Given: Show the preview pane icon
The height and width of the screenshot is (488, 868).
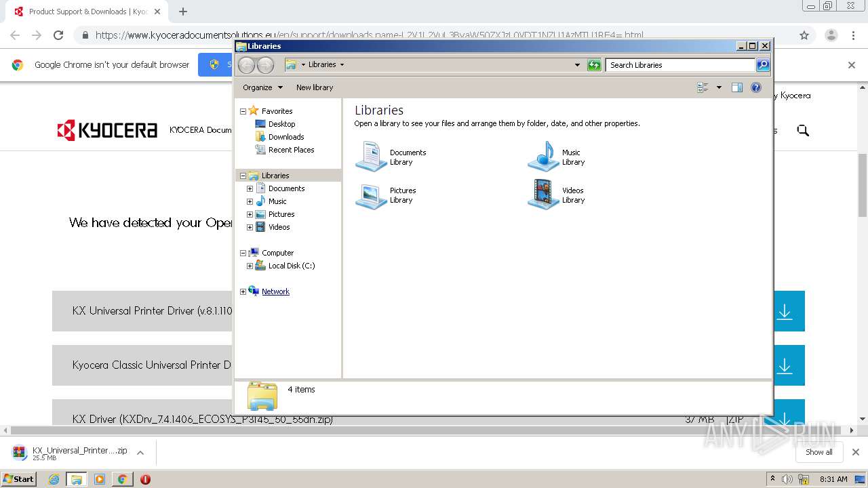Looking at the screenshot, I should (x=737, y=87).
